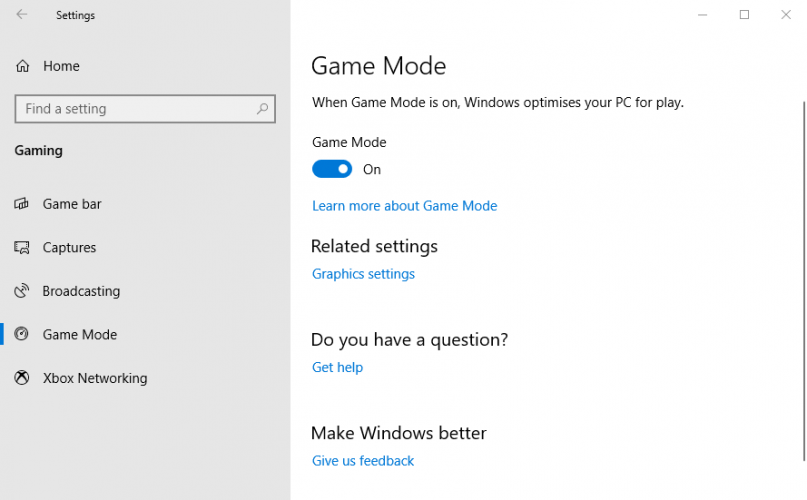Screen dimensions: 807x500
Task: Click the Xbox Networking icon
Action: click(22, 379)
